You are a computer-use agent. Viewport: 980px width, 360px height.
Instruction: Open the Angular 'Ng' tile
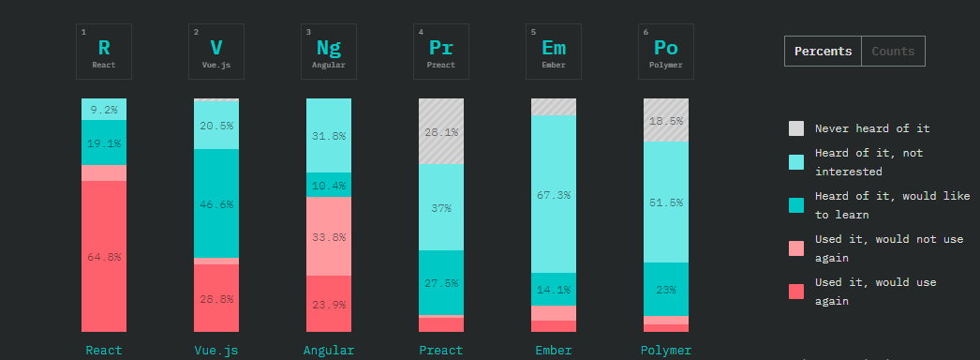(x=329, y=52)
